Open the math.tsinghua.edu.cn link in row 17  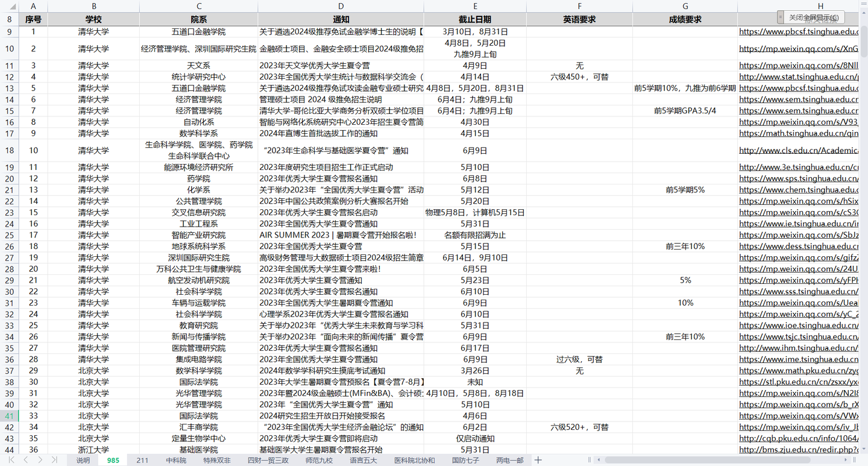(799, 133)
